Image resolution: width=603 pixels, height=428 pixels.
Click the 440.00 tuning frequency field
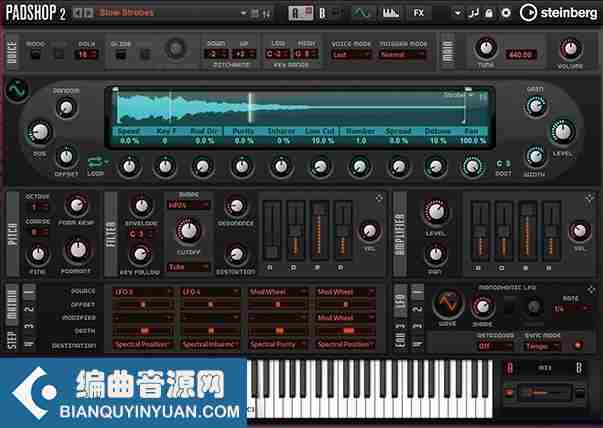(x=520, y=55)
